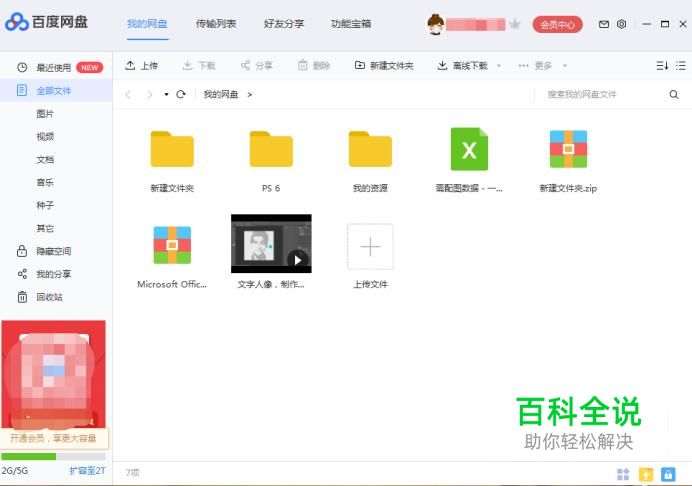The height and width of the screenshot is (486, 692).
Task: Click the search magnifier icon
Action: (674, 94)
